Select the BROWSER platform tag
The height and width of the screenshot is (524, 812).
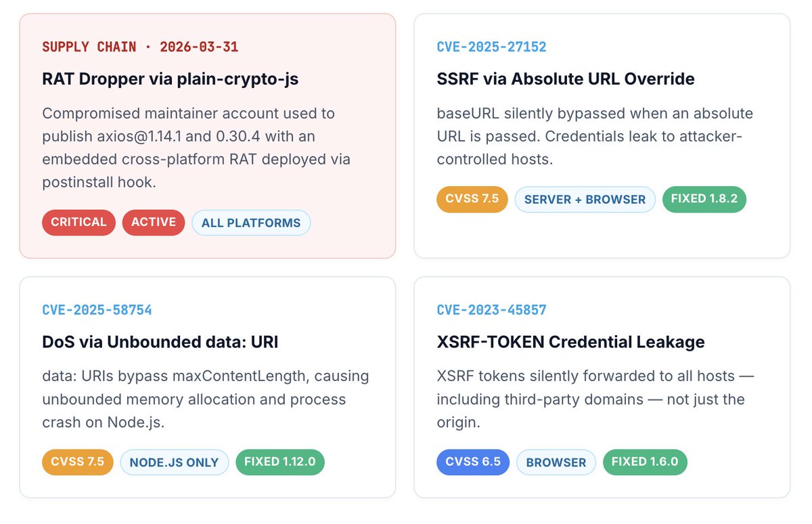click(x=556, y=462)
